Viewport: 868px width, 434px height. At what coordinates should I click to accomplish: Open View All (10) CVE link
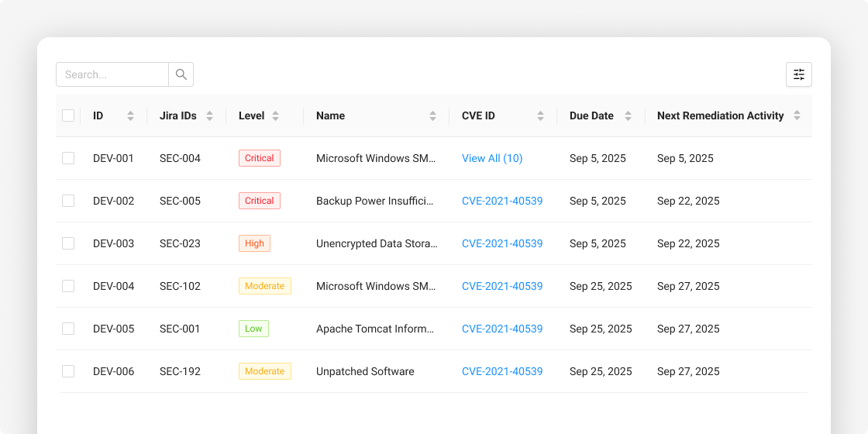coord(492,158)
